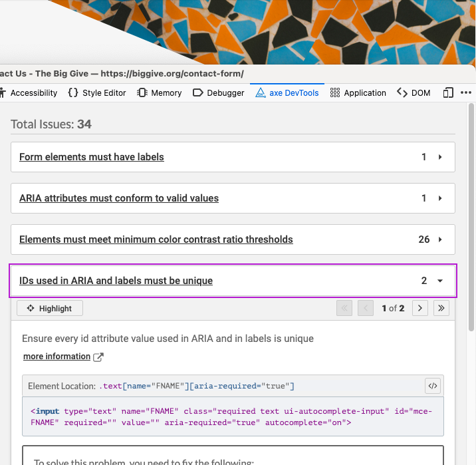The height and width of the screenshot is (465, 476).
Task: Click the issue description 'Ensure every id attribute value' text
Action: coord(168,339)
